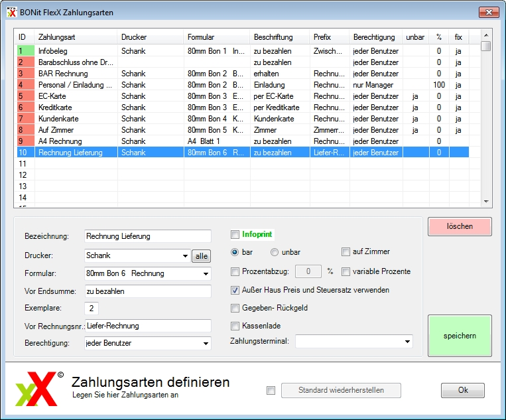506x420 pixels.
Task: Tick the Kassenlade checkbox
Action: pyautogui.click(x=235, y=326)
